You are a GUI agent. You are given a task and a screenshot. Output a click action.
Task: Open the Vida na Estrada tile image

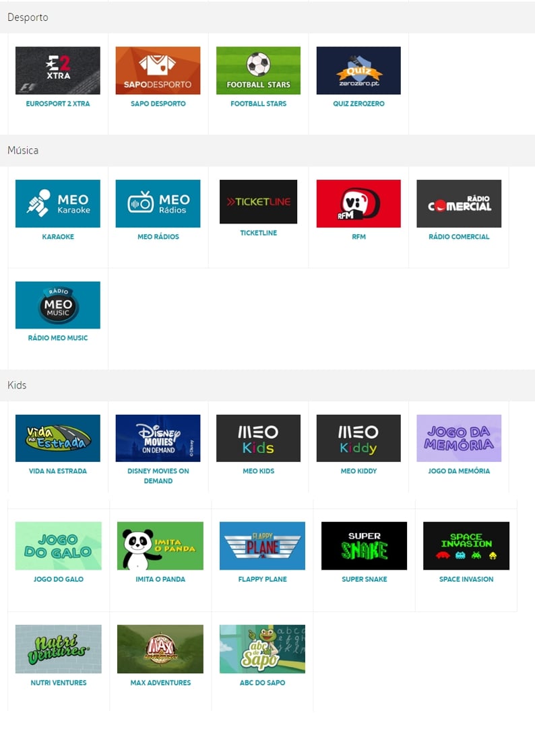pyautogui.click(x=58, y=438)
